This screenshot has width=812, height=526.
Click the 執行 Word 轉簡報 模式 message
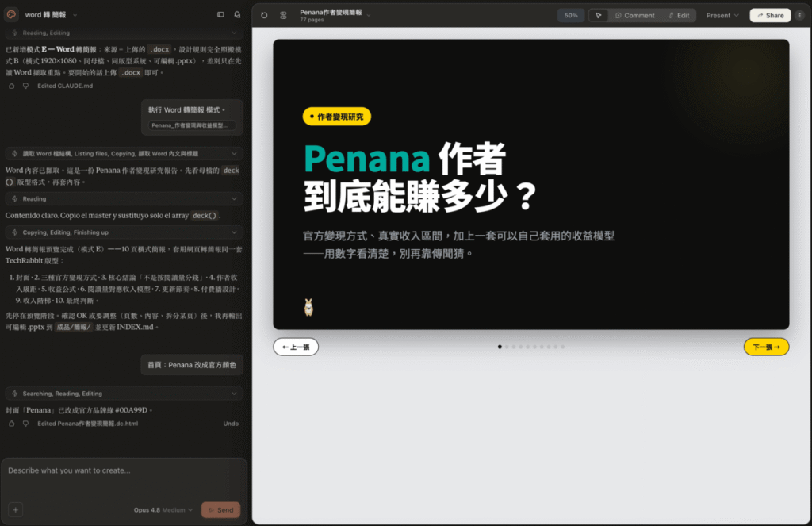(192, 117)
